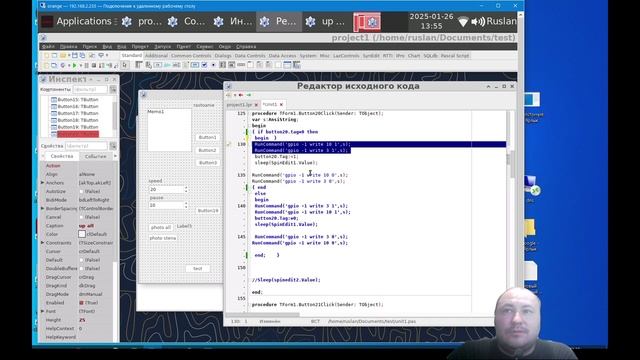Switch to project1.lpr editor tab
Screen dimensions: 640x360
click(239, 105)
